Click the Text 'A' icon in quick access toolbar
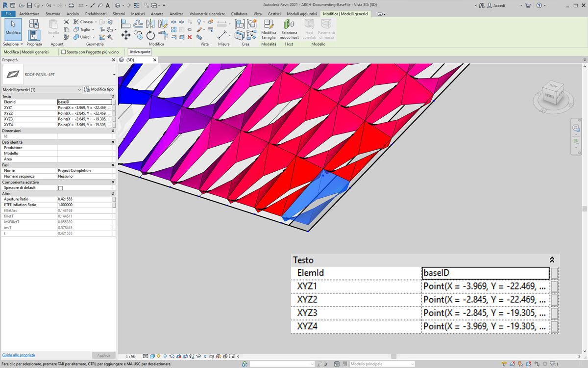Viewport: 588px width, 368px height. click(107, 5)
